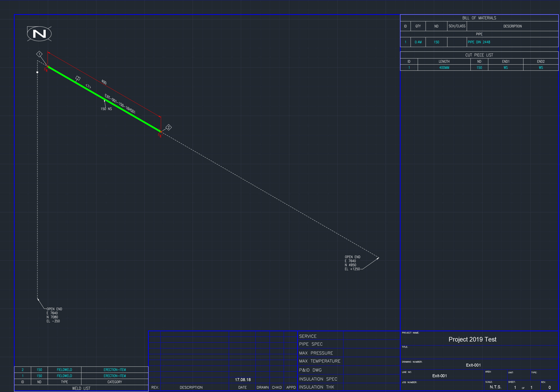560x392 pixels.
Task: Select the OPEN END annotation with N 4950
Action: (352, 263)
